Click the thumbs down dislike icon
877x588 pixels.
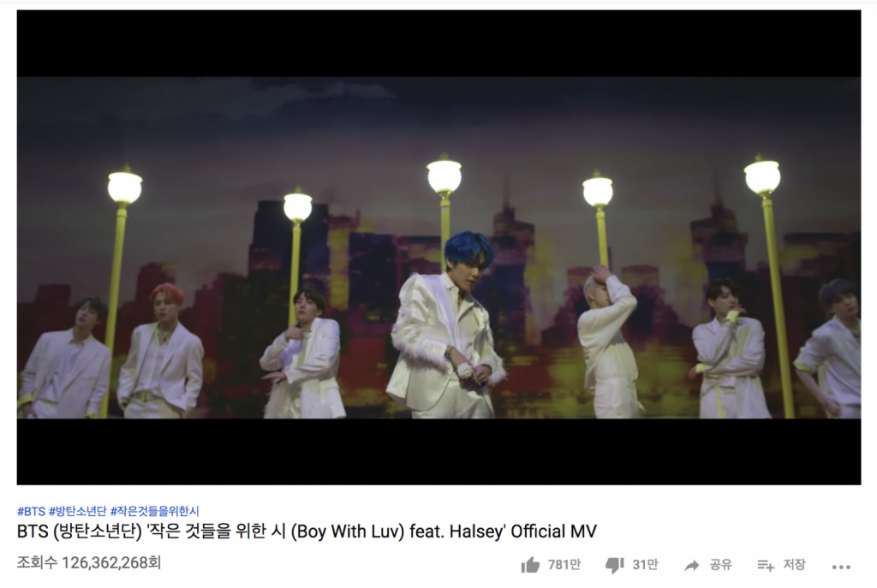click(x=615, y=566)
